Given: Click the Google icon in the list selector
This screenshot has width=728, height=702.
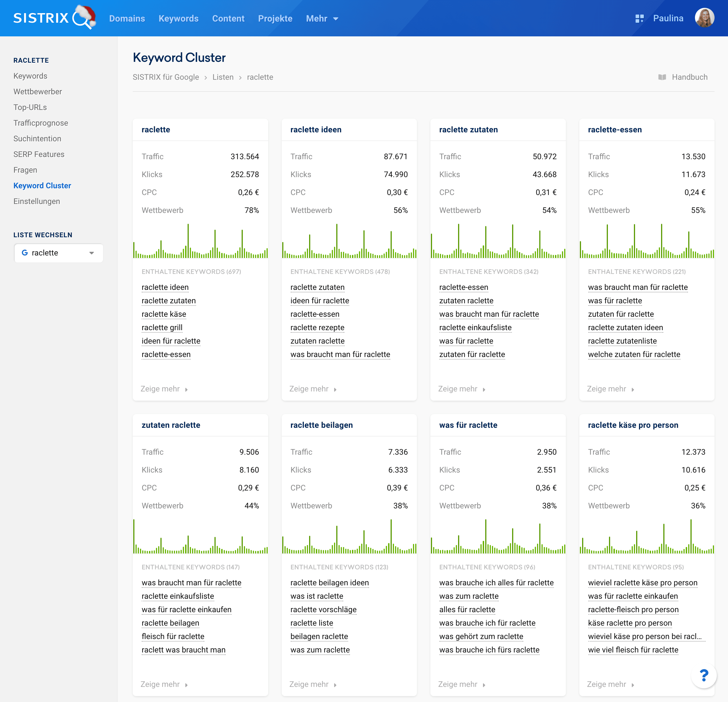Looking at the screenshot, I should [x=25, y=253].
